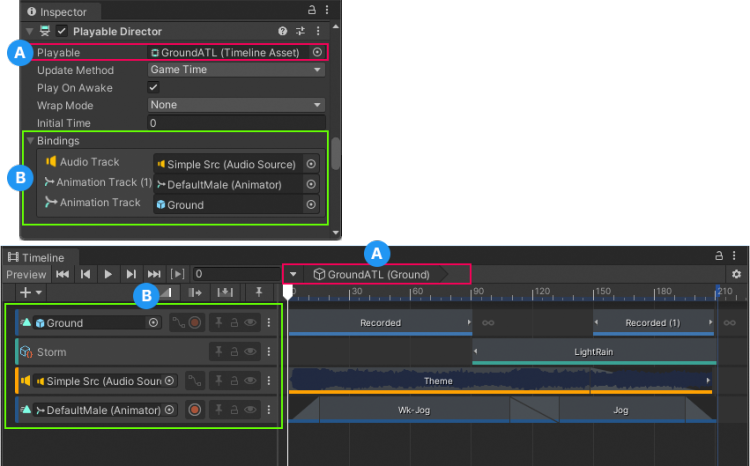Mute the Simple Src audio track
Screen dimensions: 750x466
[251, 381]
